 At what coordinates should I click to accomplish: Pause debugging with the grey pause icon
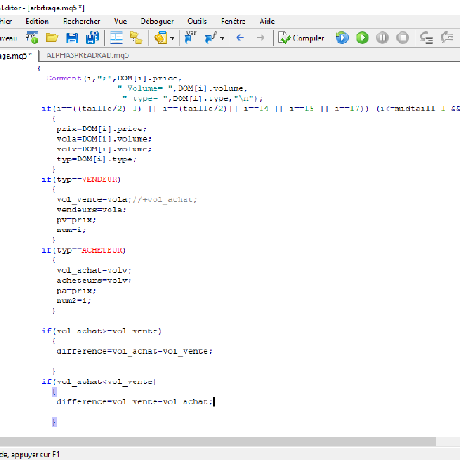382,38
